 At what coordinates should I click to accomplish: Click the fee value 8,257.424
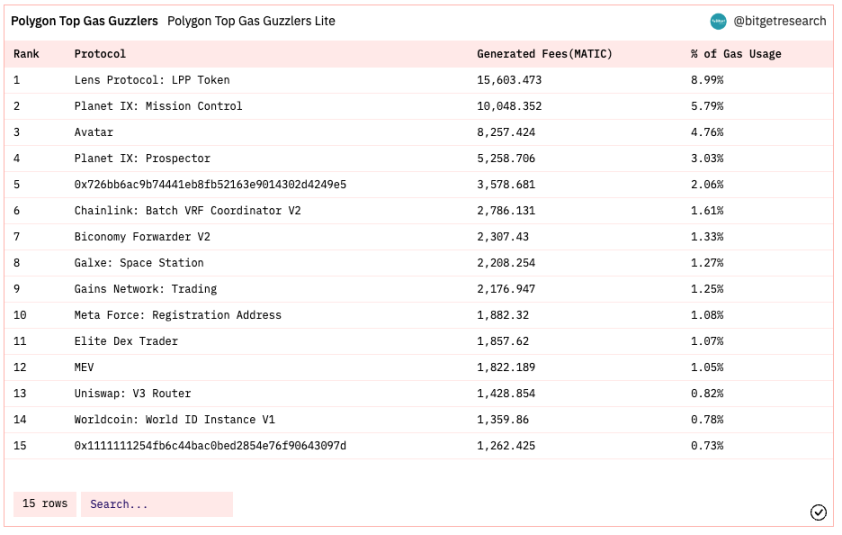tap(506, 132)
